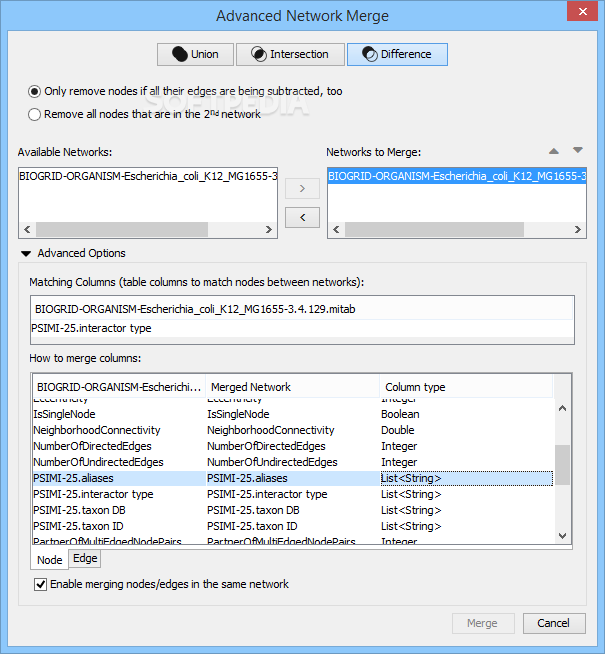The height and width of the screenshot is (654, 605).
Task: Click the Available Networks horizontal scrollbar thumb
Action: (122, 229)
